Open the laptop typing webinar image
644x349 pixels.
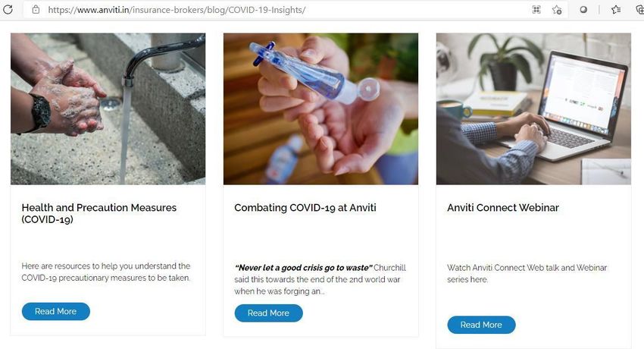point(533,109)
